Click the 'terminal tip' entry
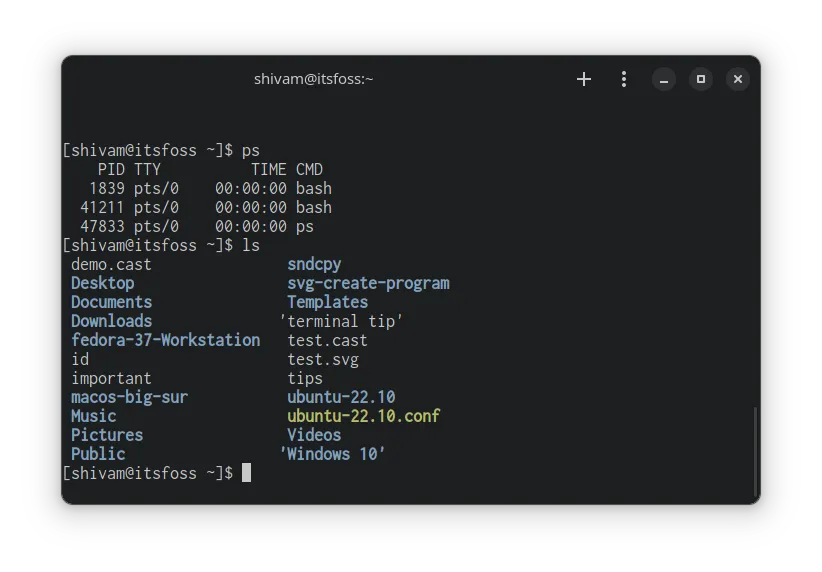This screenshot has height=572, width=822. tap(341, 321)
